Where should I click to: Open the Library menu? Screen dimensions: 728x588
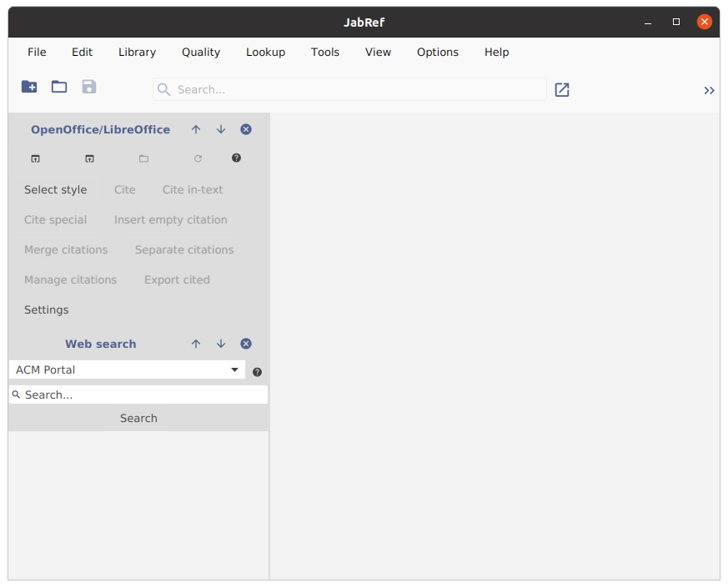[x=137, y=52]
